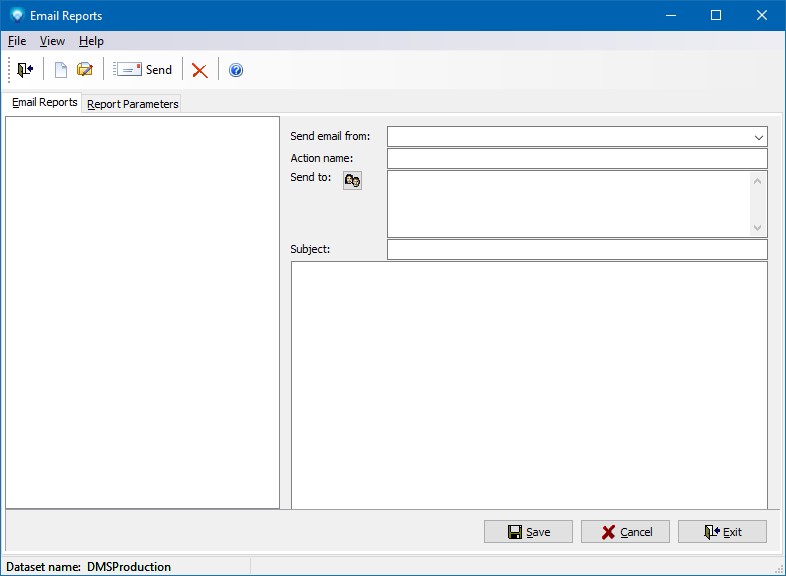Open the File menu
This screenshot has width=786, height=576.
tap(17, 41)
